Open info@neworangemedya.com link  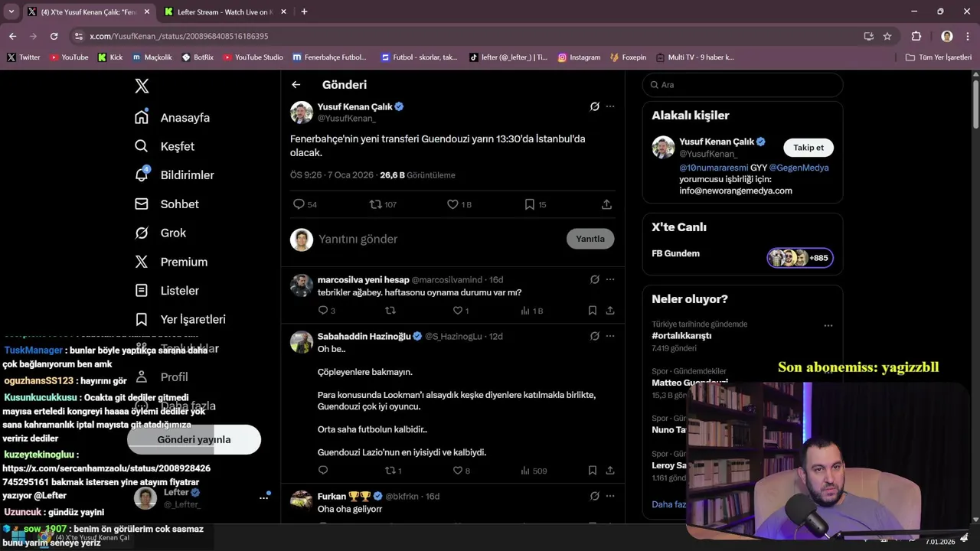[736, 191]
